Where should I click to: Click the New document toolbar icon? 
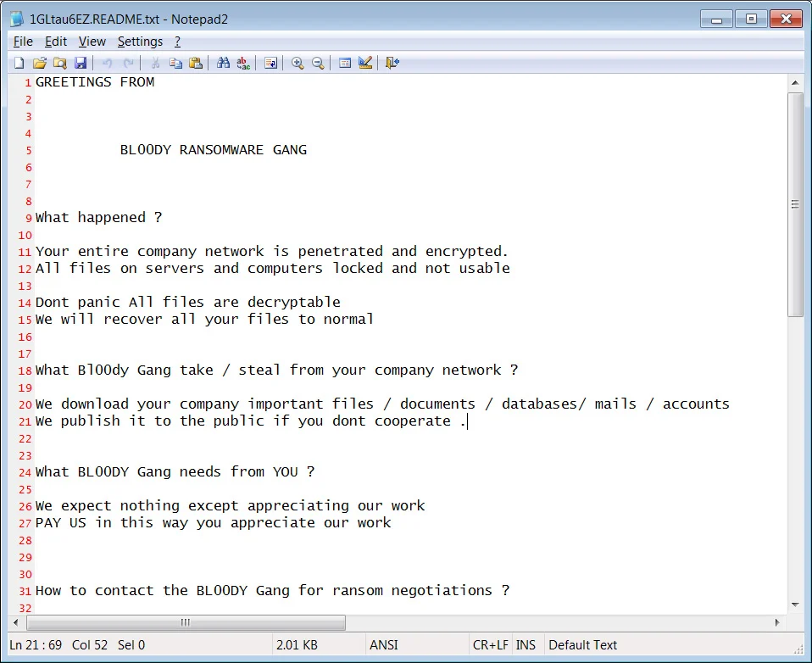[19, 63]
